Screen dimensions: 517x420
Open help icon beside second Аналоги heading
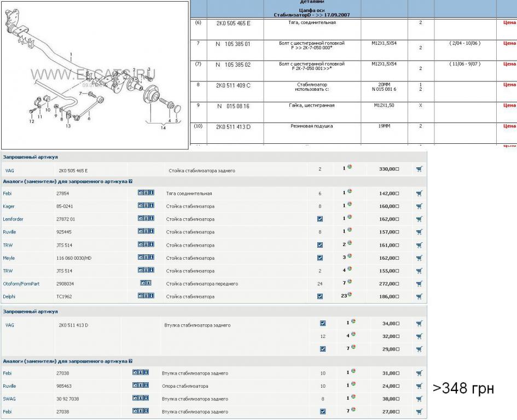coord(131,361)
